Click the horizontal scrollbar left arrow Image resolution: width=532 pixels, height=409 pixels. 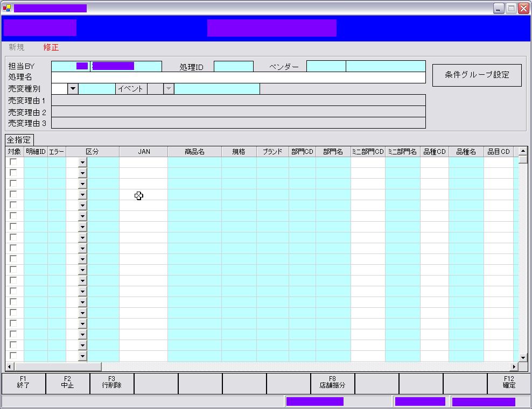click(9, 366)
